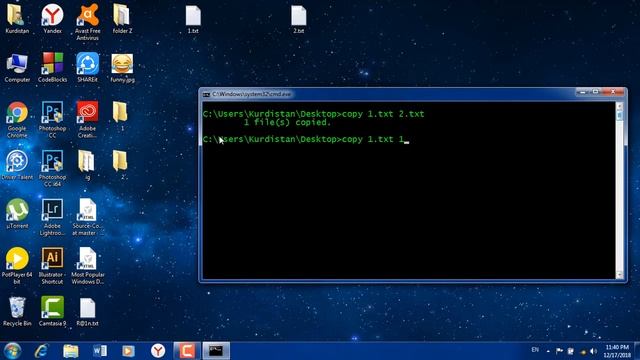Launch the CodeBlocks shortcut
640x360 pixels.
point(52,68)
